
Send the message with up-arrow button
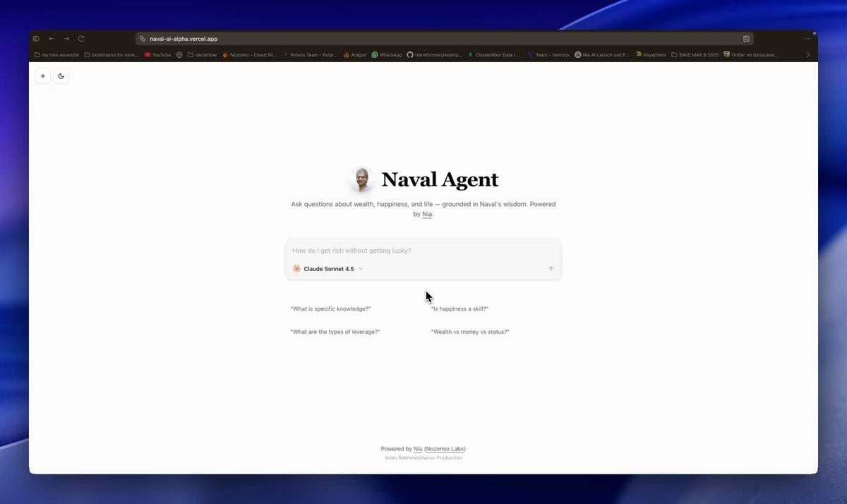point(551,269)
